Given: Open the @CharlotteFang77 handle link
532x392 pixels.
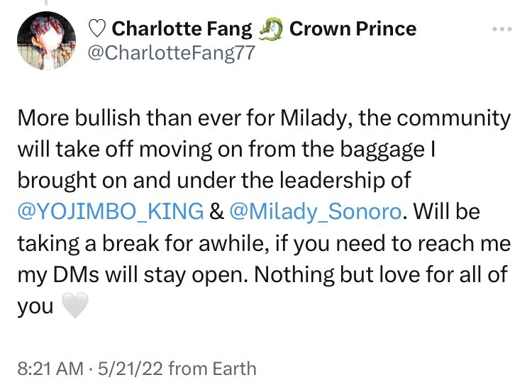Looking at the screenshot, I should click(170, 53).
